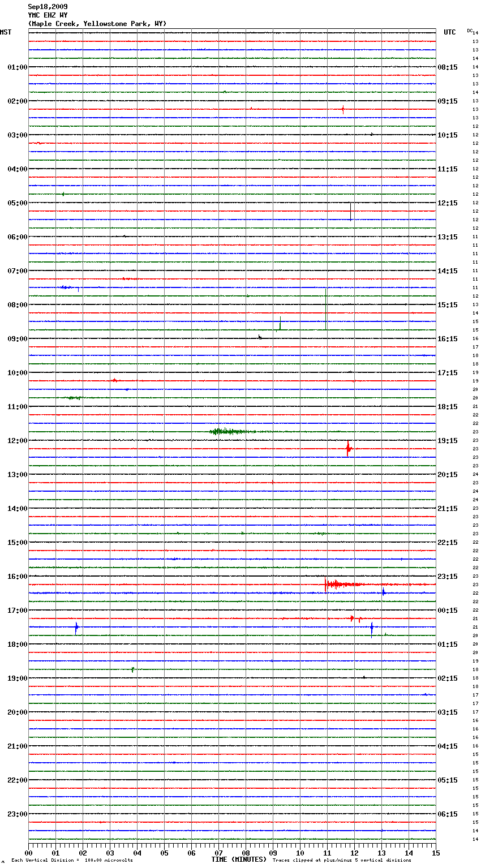The height and width of the screenshot is (868, 481).
Task: Click the red spike event on the 12:15 MST trace
Action: tap(348, 449)
